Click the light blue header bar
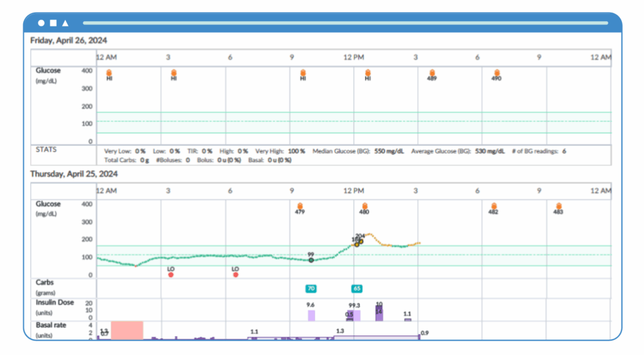The height and width of the screenshot is (355, 644). [x=345, y=23]
